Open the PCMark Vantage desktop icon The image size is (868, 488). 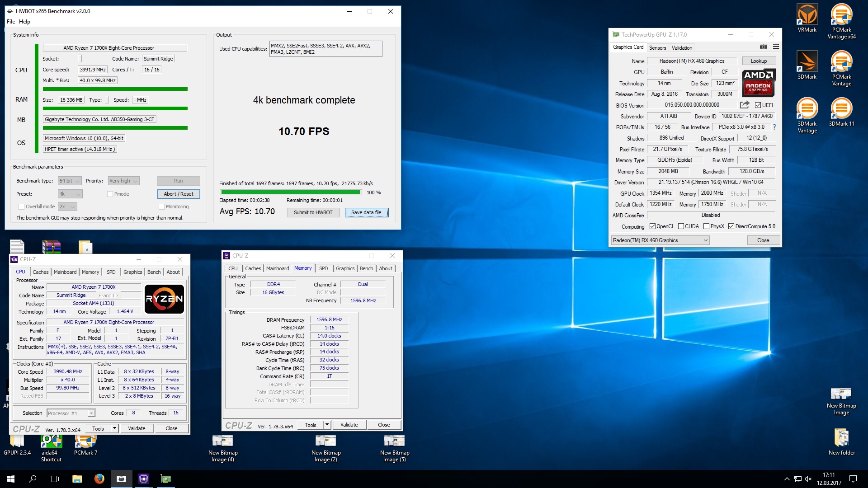(841, 69)
